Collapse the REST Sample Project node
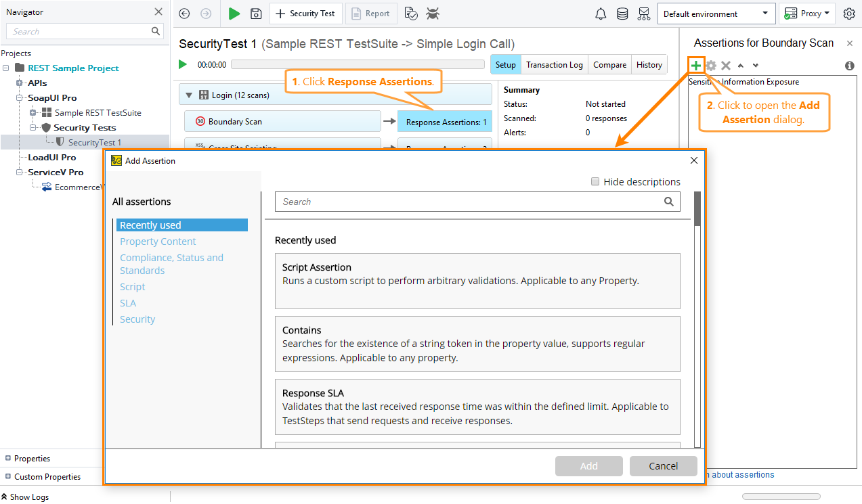 coord(6,68)
